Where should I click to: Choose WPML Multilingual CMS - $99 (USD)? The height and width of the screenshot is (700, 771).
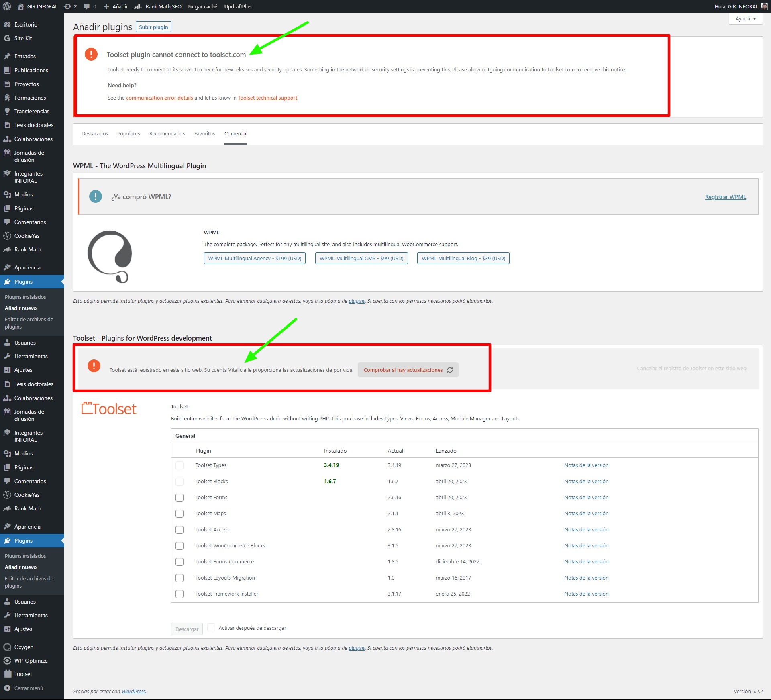[x=361, y=258]
